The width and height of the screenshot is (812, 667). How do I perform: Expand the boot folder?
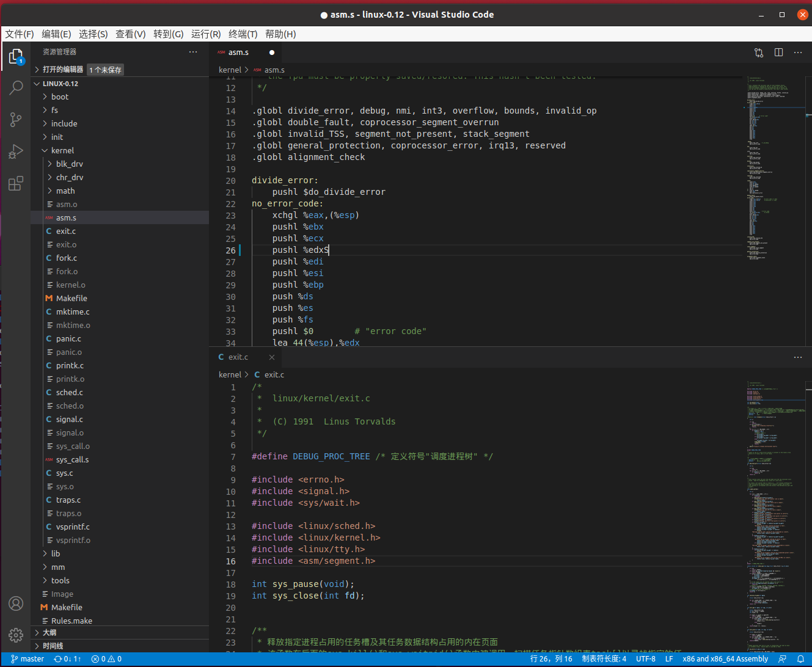(x=60, y=97)
